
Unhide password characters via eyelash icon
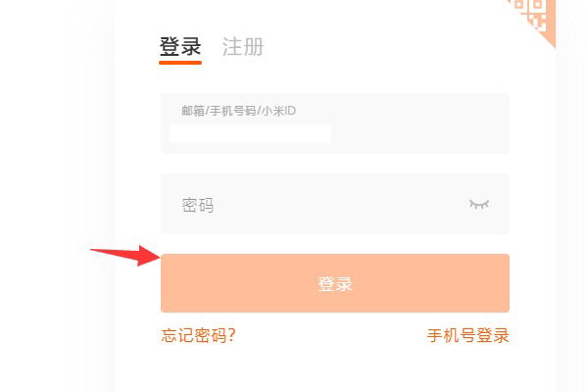pos(478,204)
